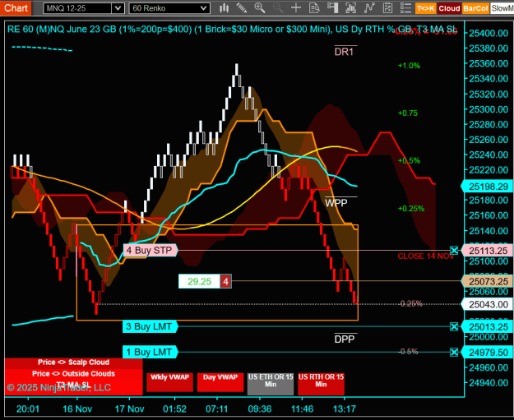
Task: Click the zoom in magnifier icon
Action: click(x=260, y=8)
